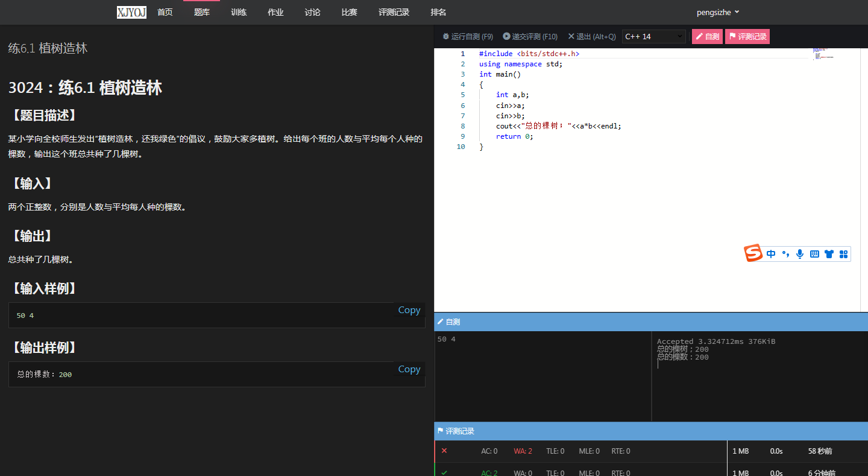The width and height of the screenshot is (868, 476).
Task: Click the red X status icon
Action: tap(444, 451)
